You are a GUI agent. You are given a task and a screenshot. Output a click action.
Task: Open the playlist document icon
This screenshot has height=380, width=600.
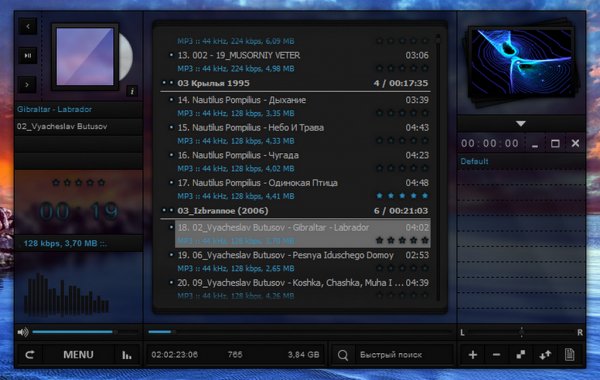(569, 355)
